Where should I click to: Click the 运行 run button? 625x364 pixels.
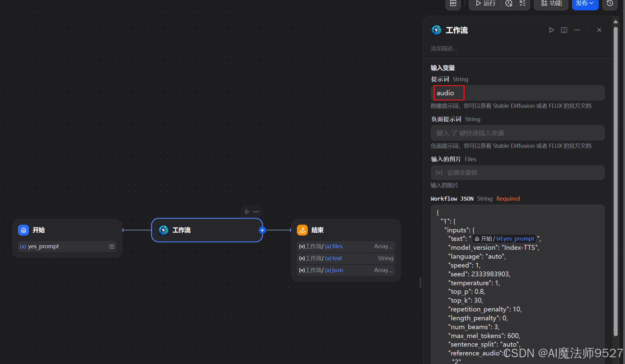[x=486, y=3]
